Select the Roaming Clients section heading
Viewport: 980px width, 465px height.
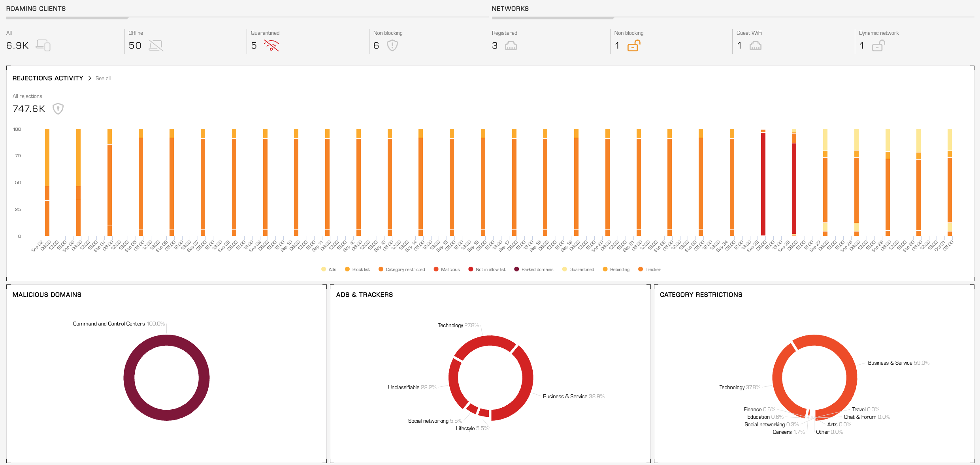36,9
